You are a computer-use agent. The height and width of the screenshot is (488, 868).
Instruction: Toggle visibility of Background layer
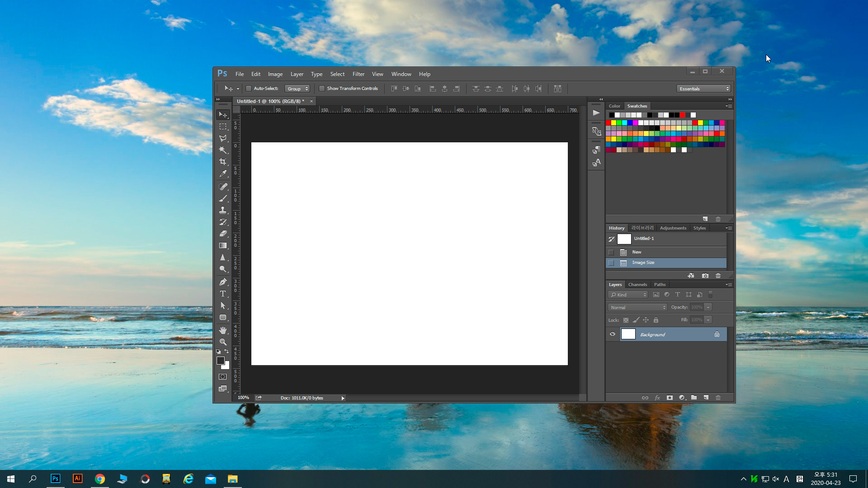pos(612,333)
